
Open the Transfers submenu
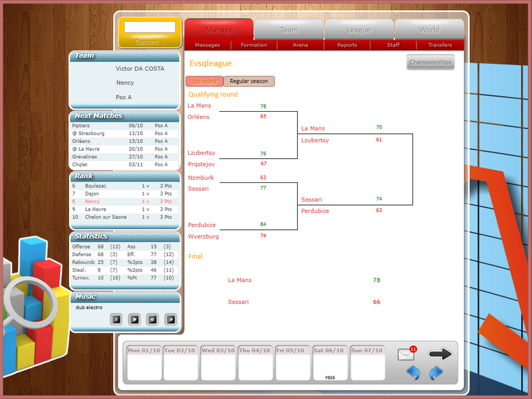click(x=440, y=45)
